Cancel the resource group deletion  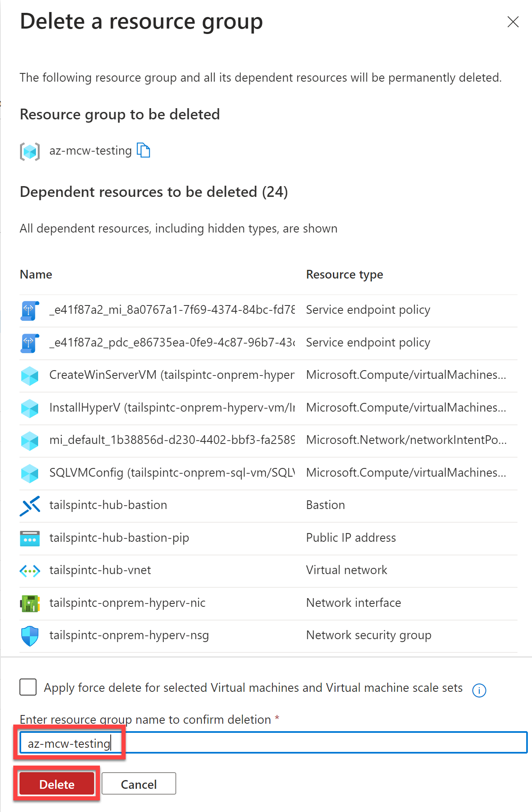coord(138,784)
